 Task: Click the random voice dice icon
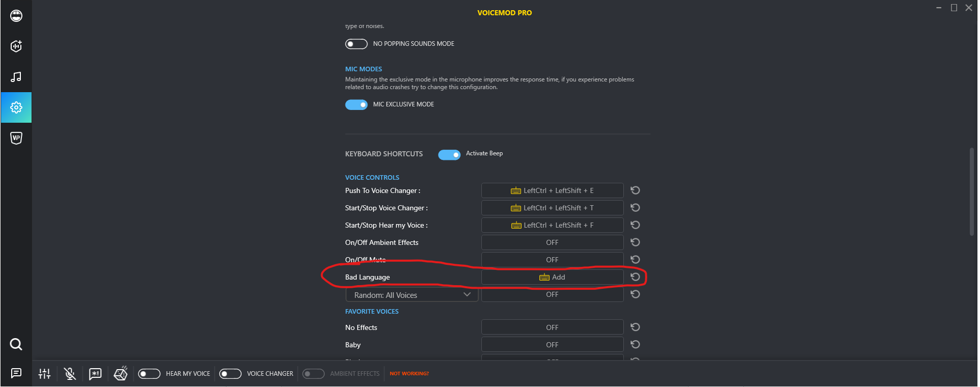121,373
